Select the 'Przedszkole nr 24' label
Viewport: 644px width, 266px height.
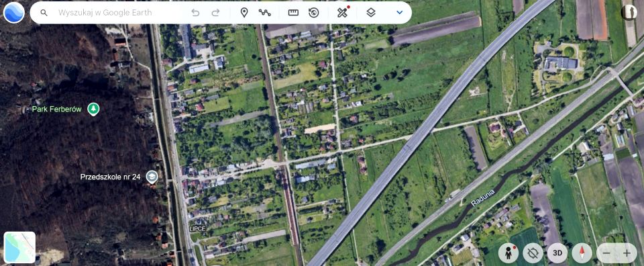pos(111,177)
